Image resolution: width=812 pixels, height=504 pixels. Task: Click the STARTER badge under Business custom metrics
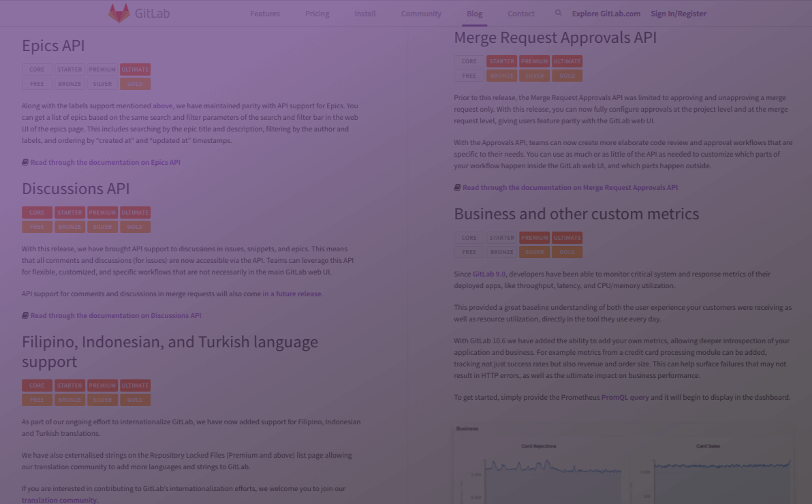tap(502, 238)
